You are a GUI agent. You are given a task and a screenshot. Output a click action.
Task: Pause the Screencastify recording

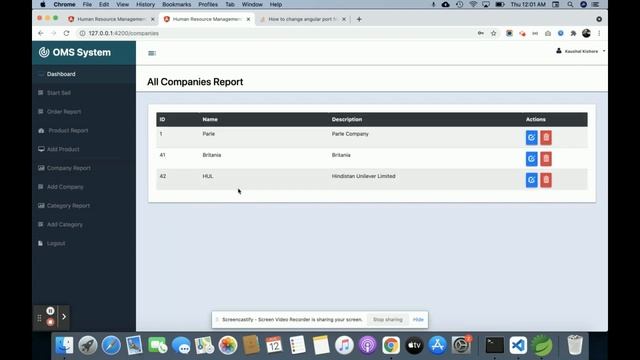50,311
